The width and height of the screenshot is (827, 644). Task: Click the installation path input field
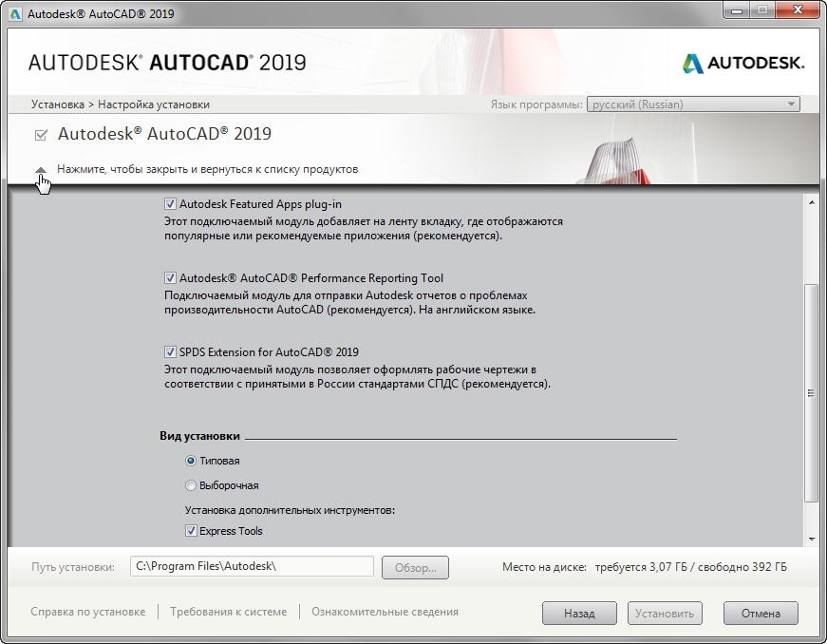click(x=252, y=566)
